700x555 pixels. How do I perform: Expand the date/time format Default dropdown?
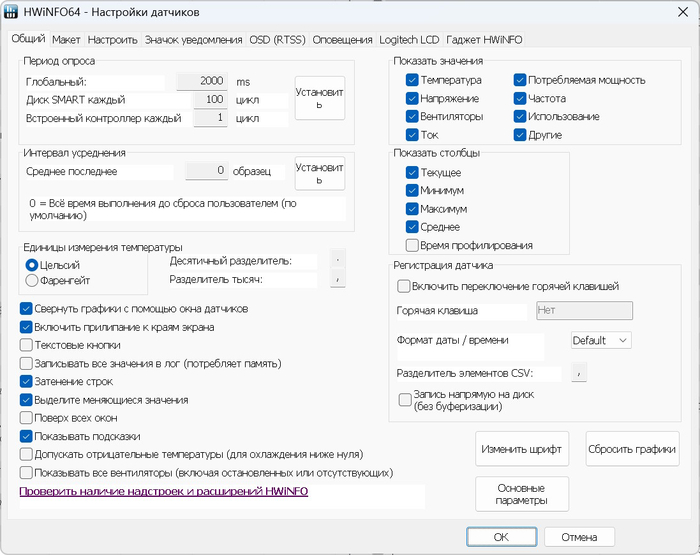click(x=600, y=340)
